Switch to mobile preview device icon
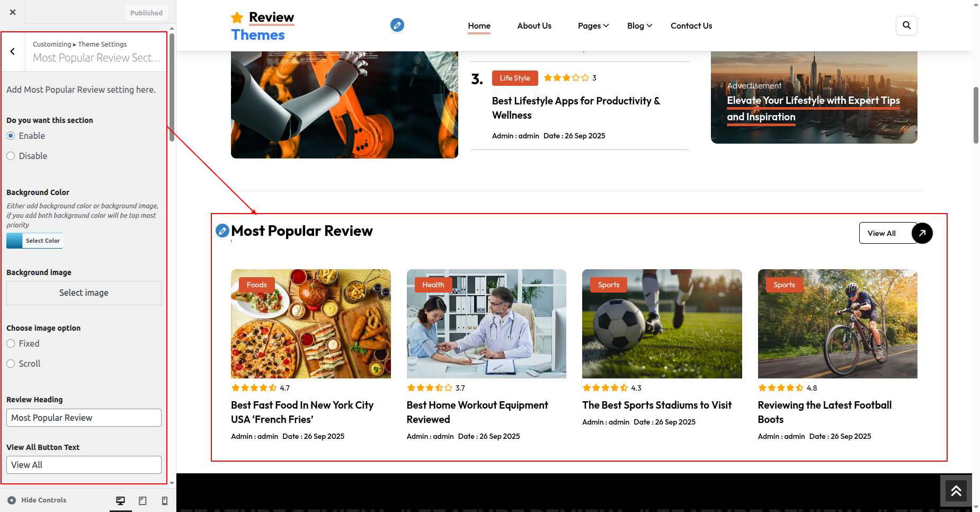This screenshot has width=980, height=512. [164, 500]
